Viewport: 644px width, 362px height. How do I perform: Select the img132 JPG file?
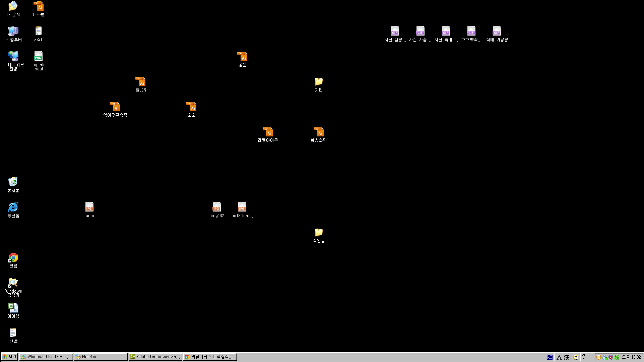(217, 207)
